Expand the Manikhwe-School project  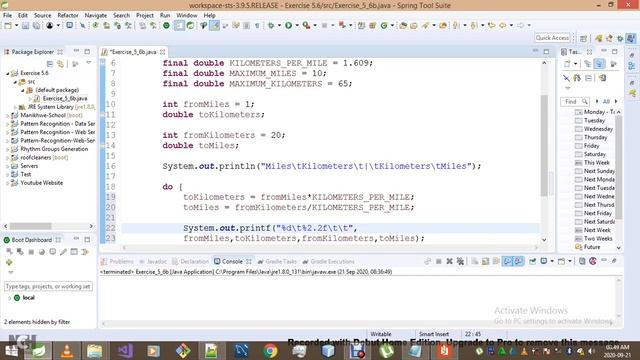coord(8,116)
